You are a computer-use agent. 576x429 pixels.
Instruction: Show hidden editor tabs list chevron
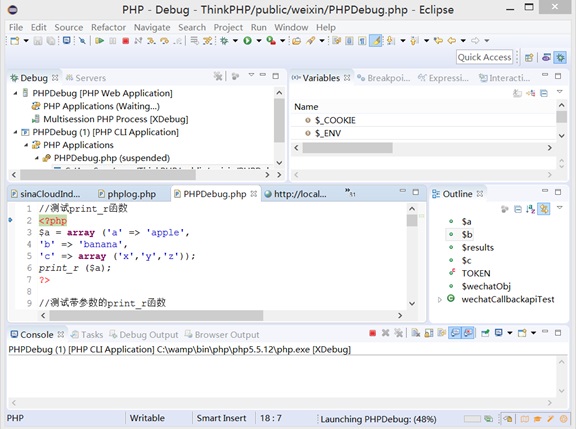349,192
